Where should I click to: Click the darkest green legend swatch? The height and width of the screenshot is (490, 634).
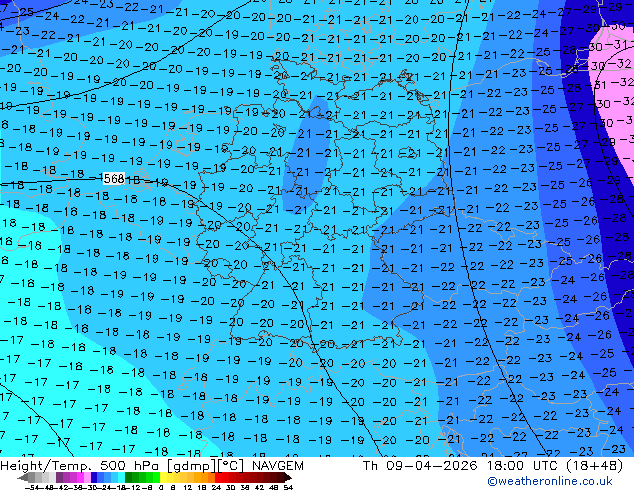click(129, 477)
